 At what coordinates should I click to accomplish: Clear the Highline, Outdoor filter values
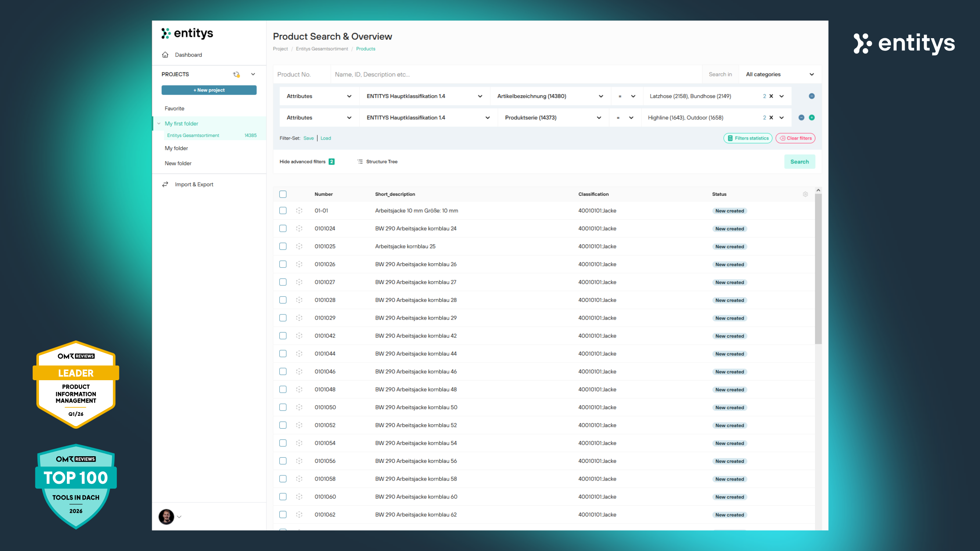click(771, 118)
